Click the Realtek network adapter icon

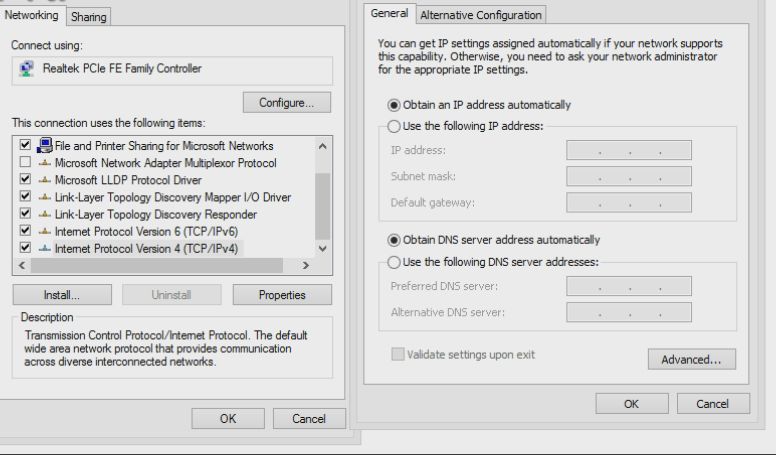26,68
